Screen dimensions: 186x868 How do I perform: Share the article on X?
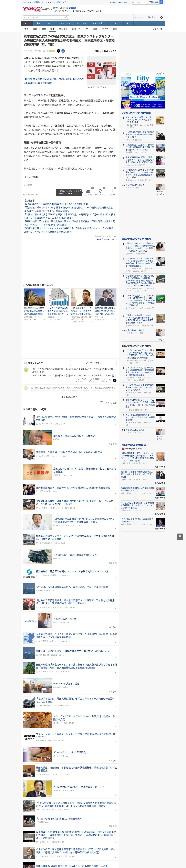coord(58,51)
